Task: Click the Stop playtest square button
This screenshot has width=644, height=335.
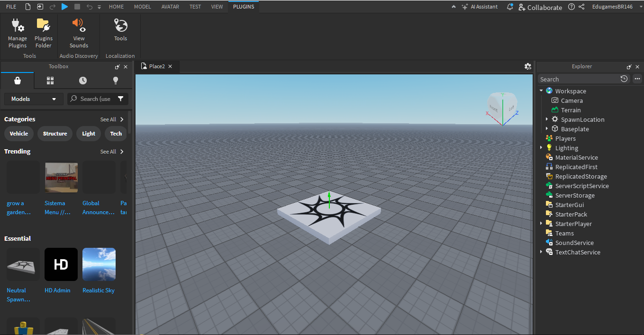Action: pos(77,7)
